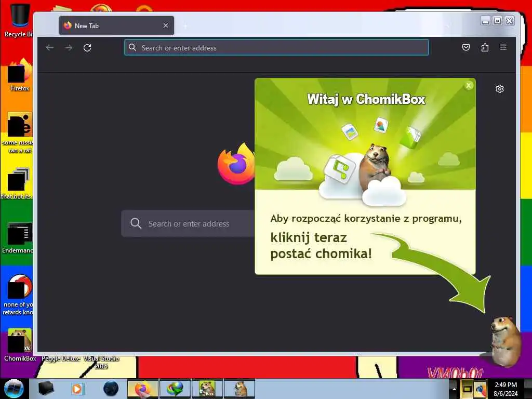The image size is (532, 399).
Task: Close the ChomikBox welcome popup
Action: (469, 86)
